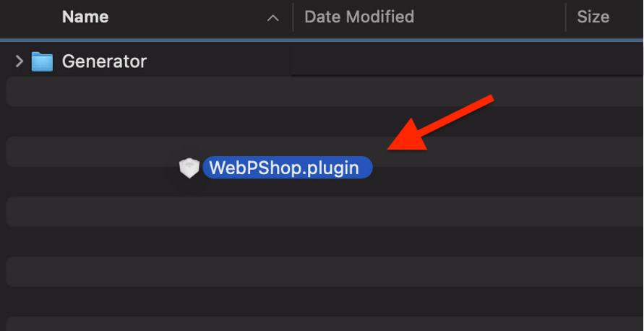Click the empty row directly beneath WebPShop.plugin

pos(322,212)
